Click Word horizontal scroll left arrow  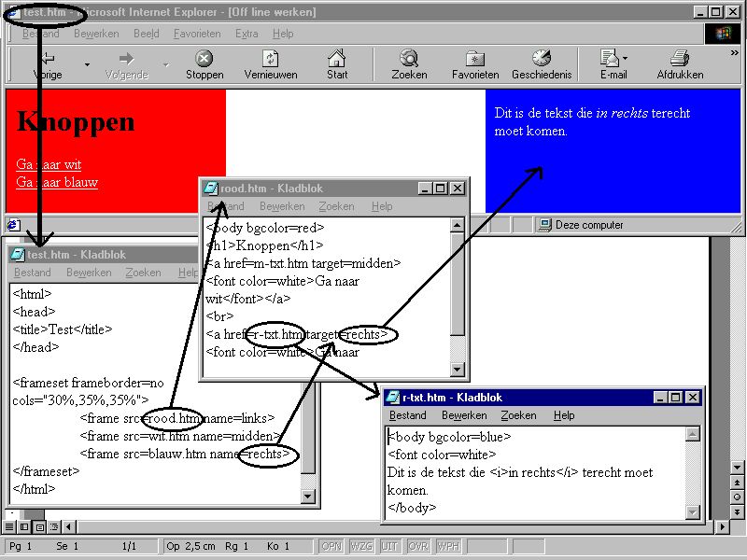[x=68, y=526]
